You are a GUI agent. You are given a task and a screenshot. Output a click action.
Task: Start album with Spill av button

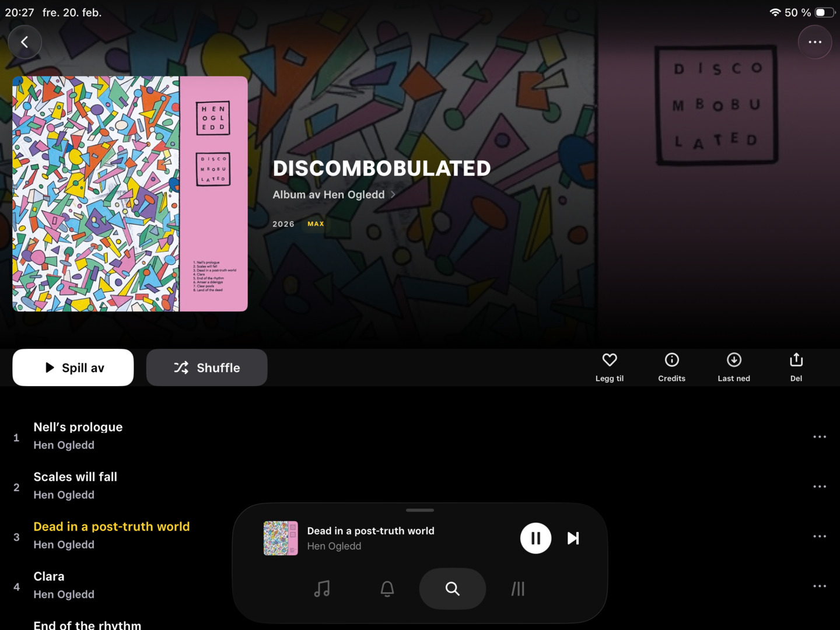(73, 367)
